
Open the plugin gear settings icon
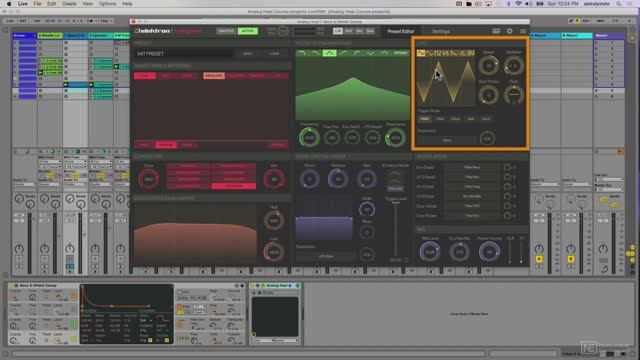pyautogui.click(x=509, y=31)
